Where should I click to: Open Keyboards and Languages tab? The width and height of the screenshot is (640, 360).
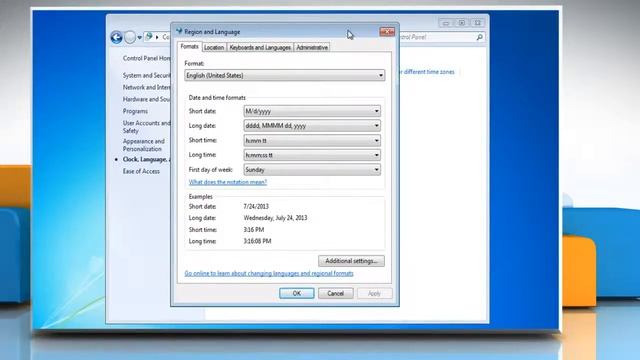point(260,47)
